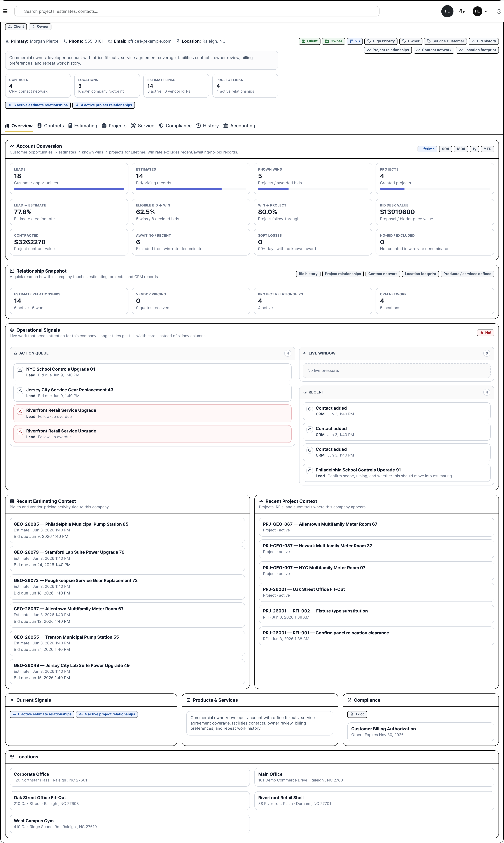This screenshot has width=504, height=843.
Task: Click the Recent Project Context section icon
Action: click(x=261, y=501)
